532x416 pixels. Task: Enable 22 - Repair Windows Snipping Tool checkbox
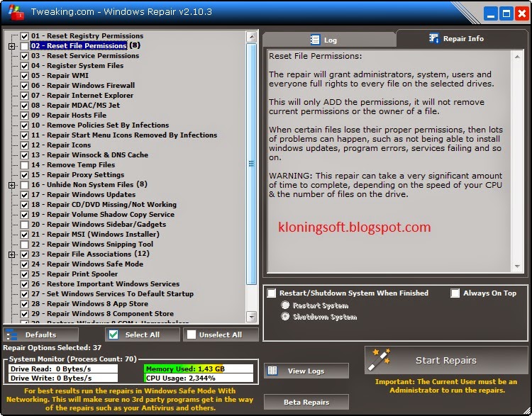pos(24,244)
